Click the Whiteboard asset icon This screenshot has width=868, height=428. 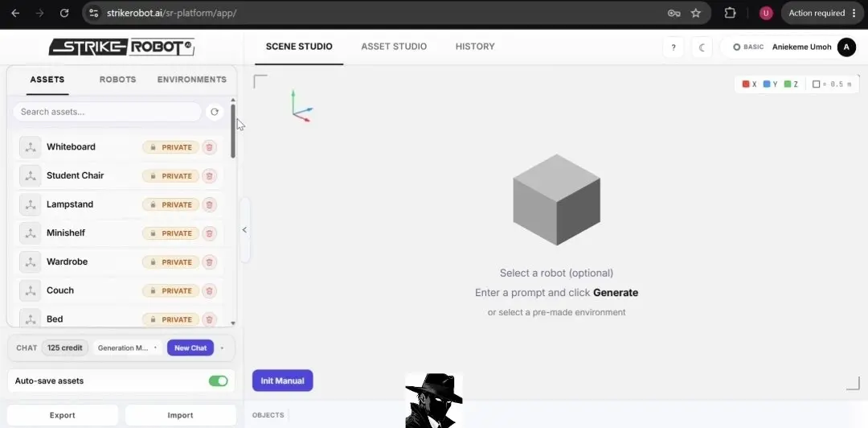(x=30, y=147)
